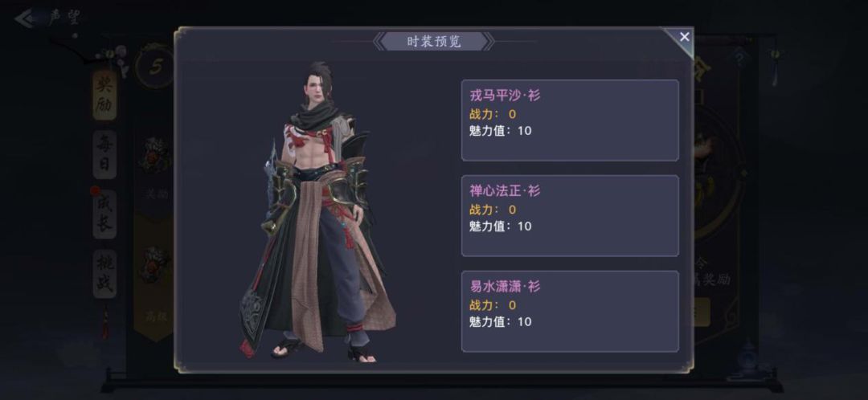Select the 戎马平沙·衫 outfit card
This screenshot has width=868, height=400.
click(x=570, y=120)
